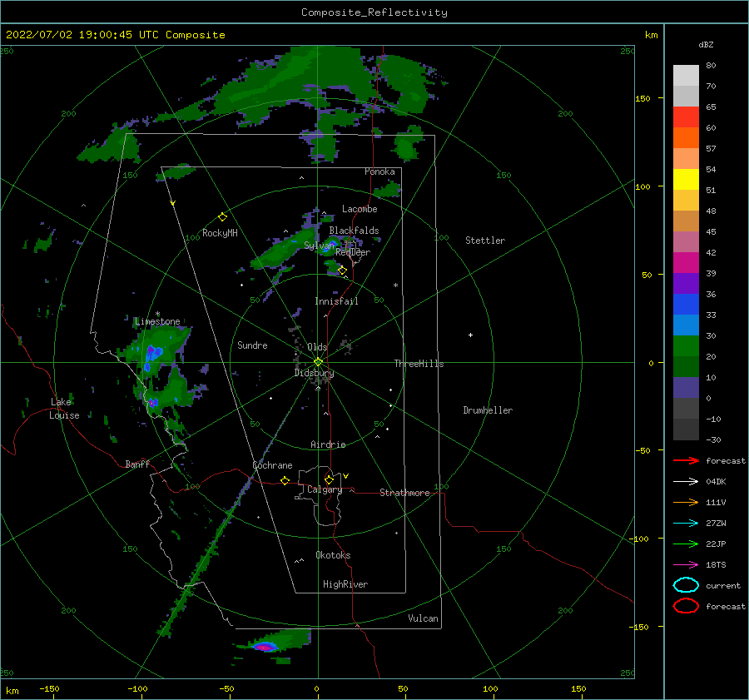Click the Composite_Reflectivity title text

(x=374, y=12)
